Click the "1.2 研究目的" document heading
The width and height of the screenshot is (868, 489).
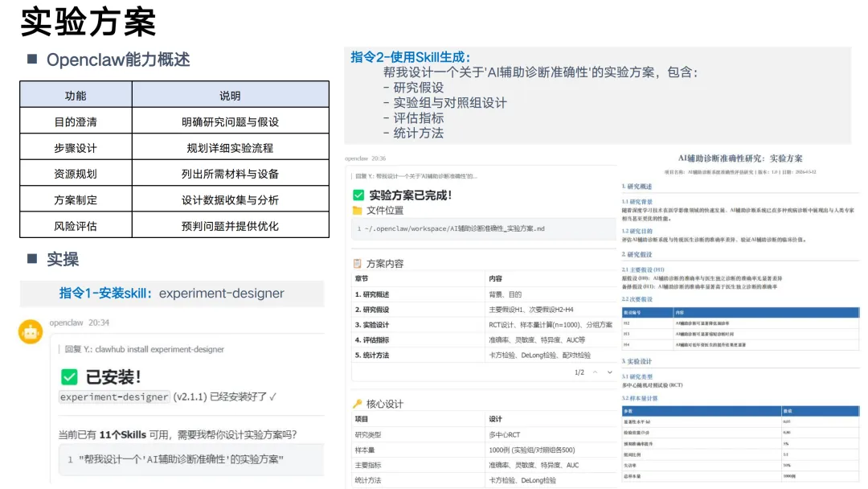pos(637,232)
